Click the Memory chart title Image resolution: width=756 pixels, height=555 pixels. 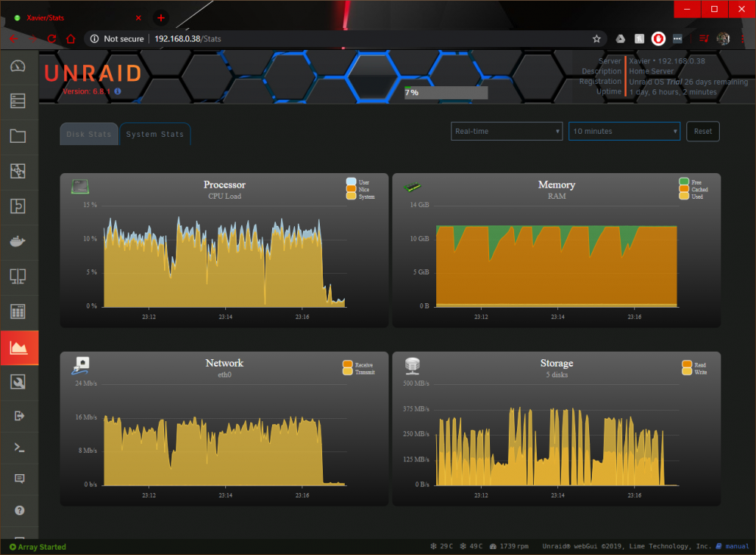pyautogui.click(x=556, y=184)
